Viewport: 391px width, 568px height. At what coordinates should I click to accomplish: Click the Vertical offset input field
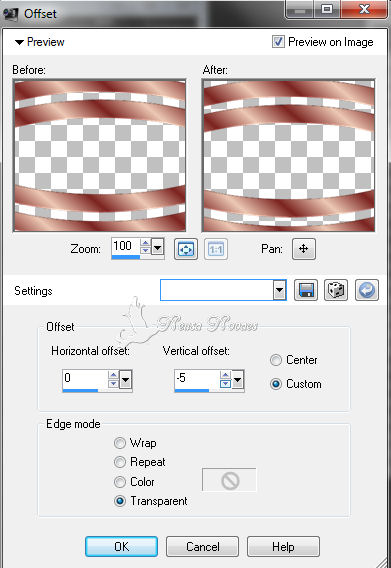[196, 379]
